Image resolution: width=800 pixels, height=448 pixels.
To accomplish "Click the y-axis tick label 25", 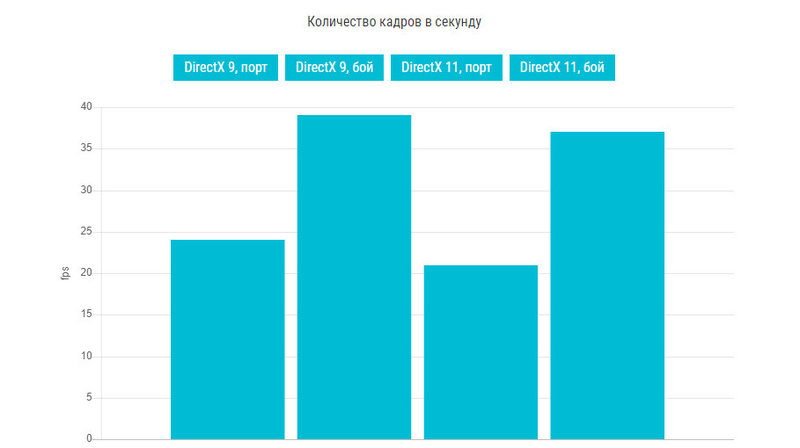I will [x=86, y=231].
